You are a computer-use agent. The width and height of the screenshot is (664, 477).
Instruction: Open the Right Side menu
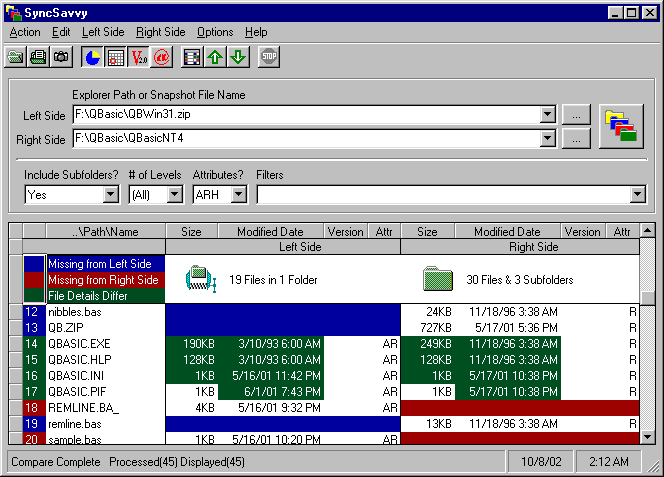click(x=160, y=32)
